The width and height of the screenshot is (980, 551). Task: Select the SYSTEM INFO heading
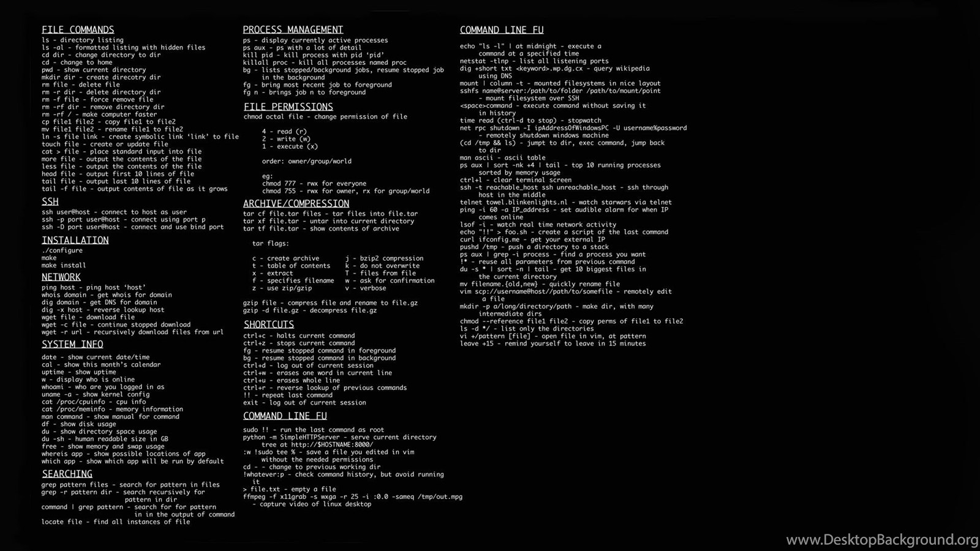72,344
